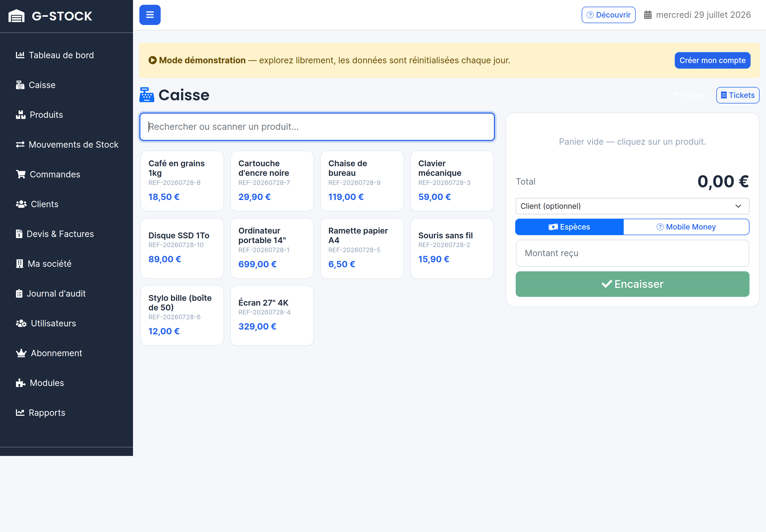Open the Tickets list
The image size is (766, 532).
738,95
